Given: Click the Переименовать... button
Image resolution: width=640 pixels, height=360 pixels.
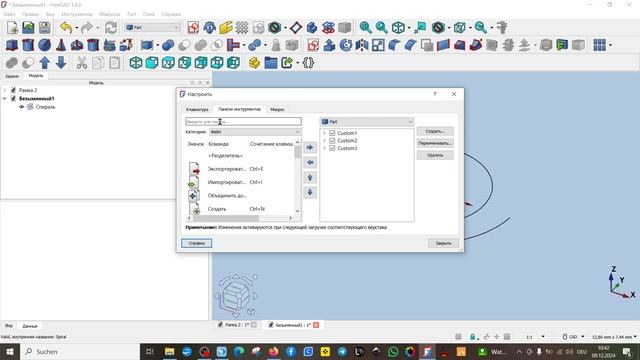Looking at the screenshot, I should pos(435,143).
